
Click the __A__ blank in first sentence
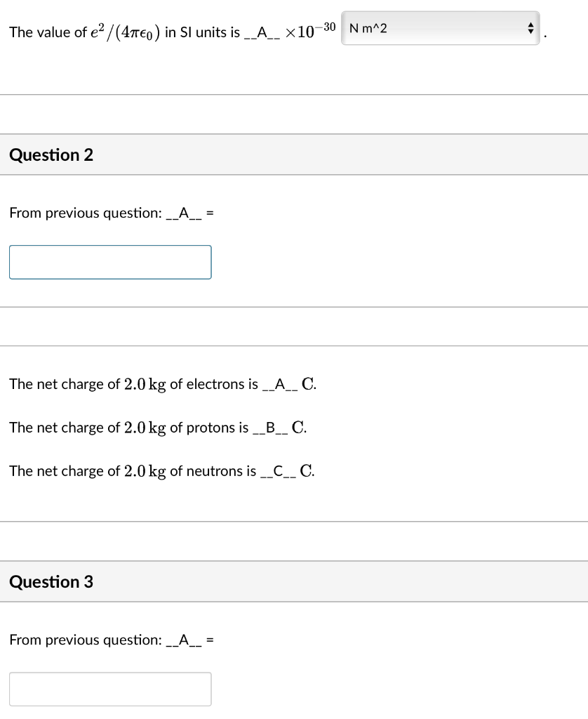coord(259,33)
